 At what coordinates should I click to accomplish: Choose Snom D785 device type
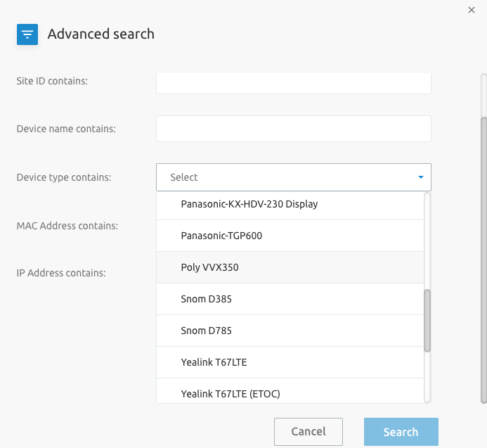290,331
